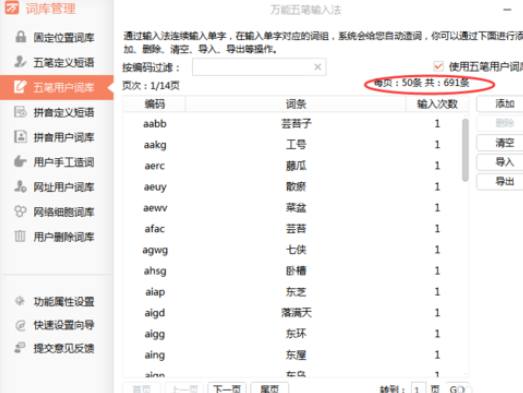Click the icon beside 拼音定义短语
This screenshot has width=523, height=393.
coord(20,112)
